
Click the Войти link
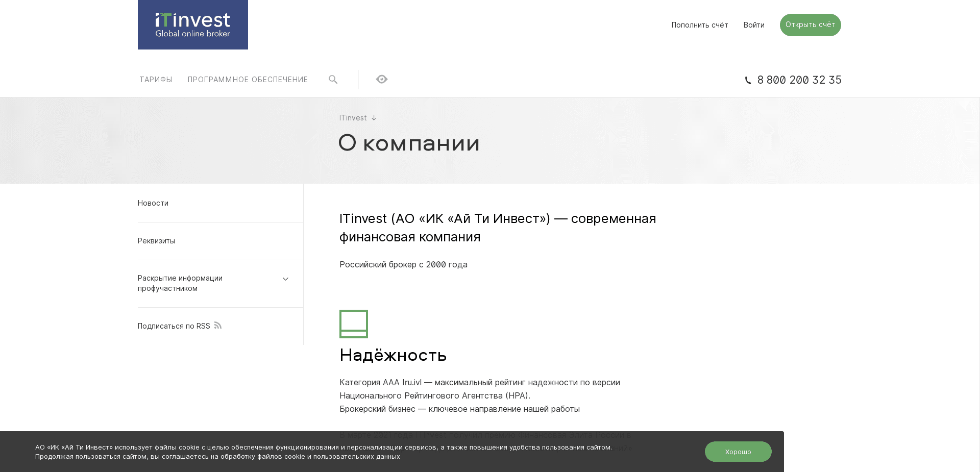tap(754, 24)
